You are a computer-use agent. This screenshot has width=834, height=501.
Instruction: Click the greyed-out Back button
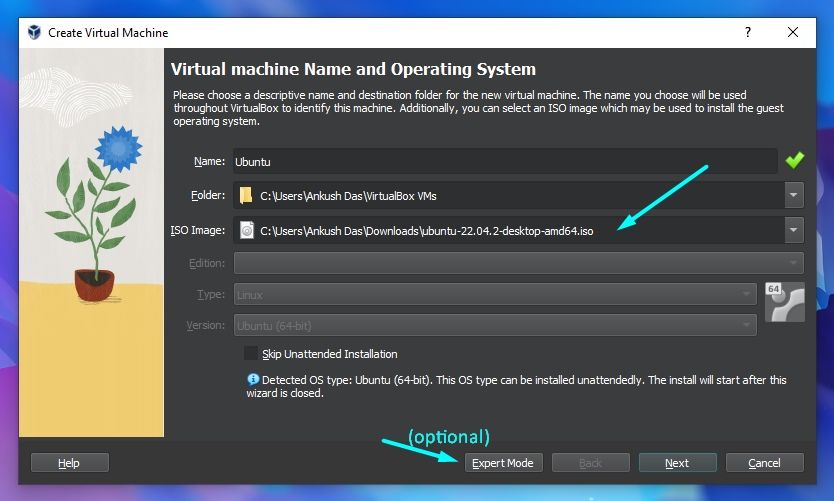pyautogui.click(x=590, y=463)
